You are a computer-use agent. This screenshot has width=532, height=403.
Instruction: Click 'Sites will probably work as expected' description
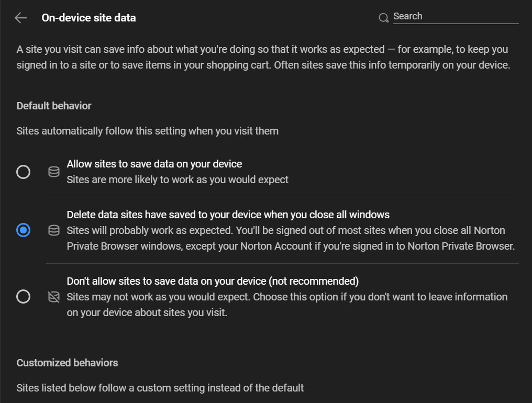[291, 238]
